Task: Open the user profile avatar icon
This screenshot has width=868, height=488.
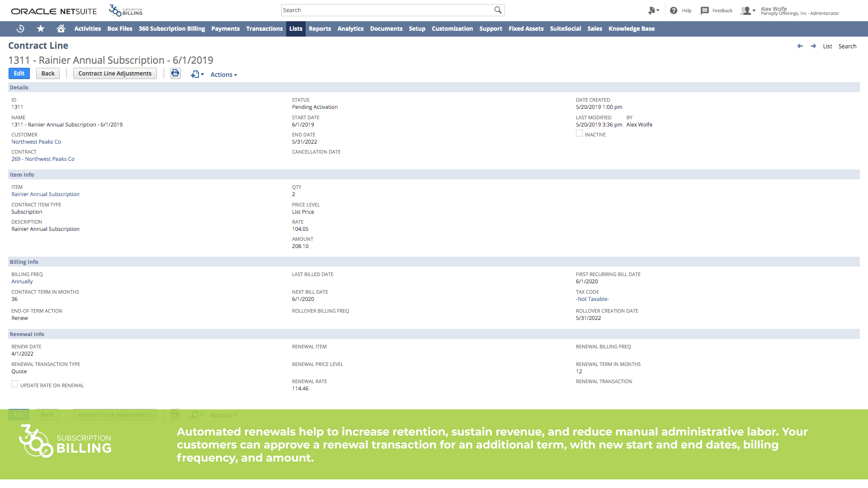Action: click(745, 10)
